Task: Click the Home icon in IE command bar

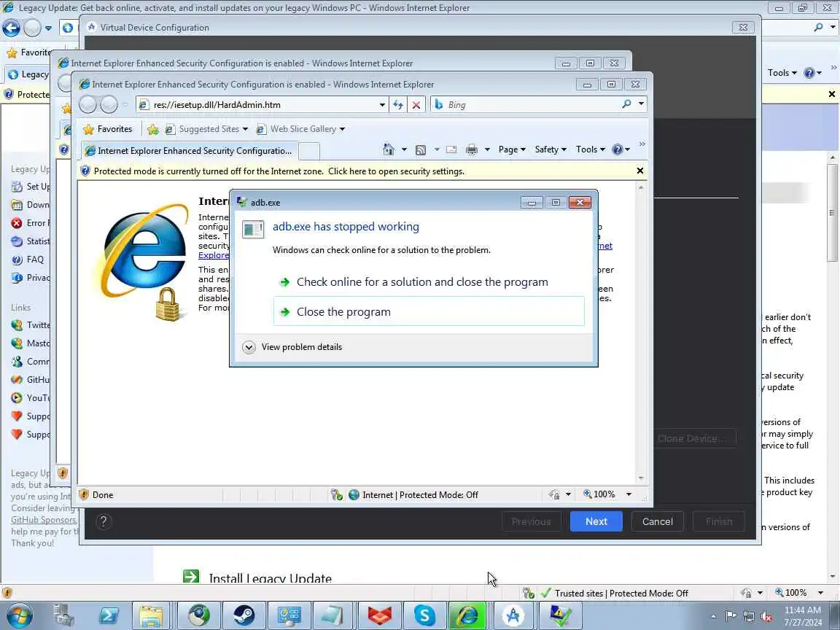Action: point(389,149)
